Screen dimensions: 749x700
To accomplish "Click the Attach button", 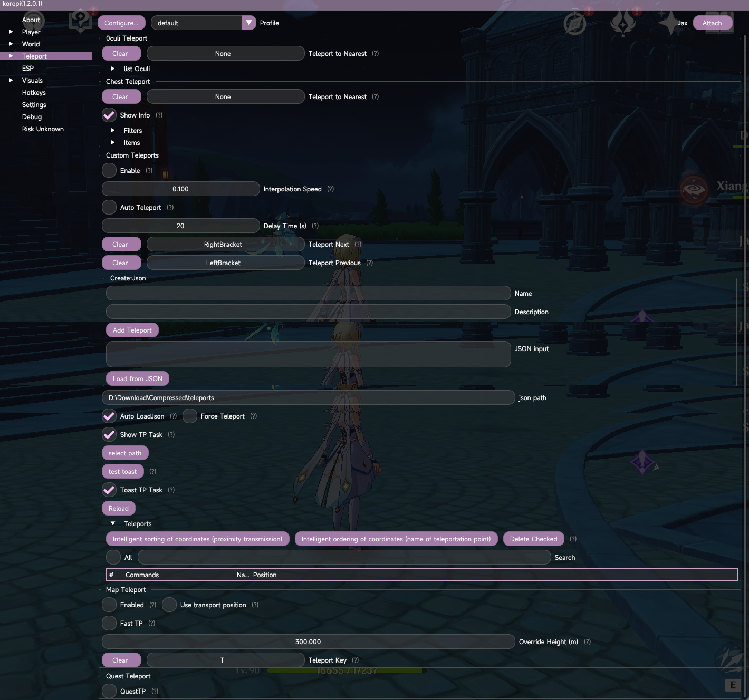I will 712,23.
